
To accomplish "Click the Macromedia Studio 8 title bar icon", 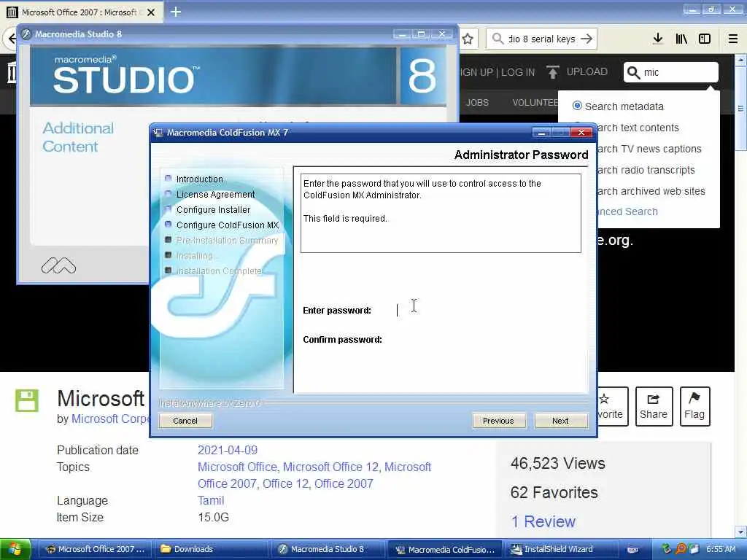I will [x=26, y=34].
